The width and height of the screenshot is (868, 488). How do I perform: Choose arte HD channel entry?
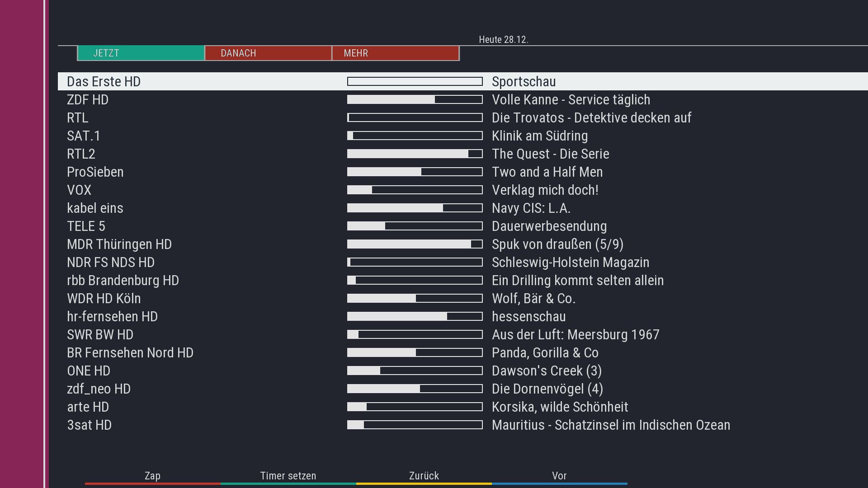point(88,407)
